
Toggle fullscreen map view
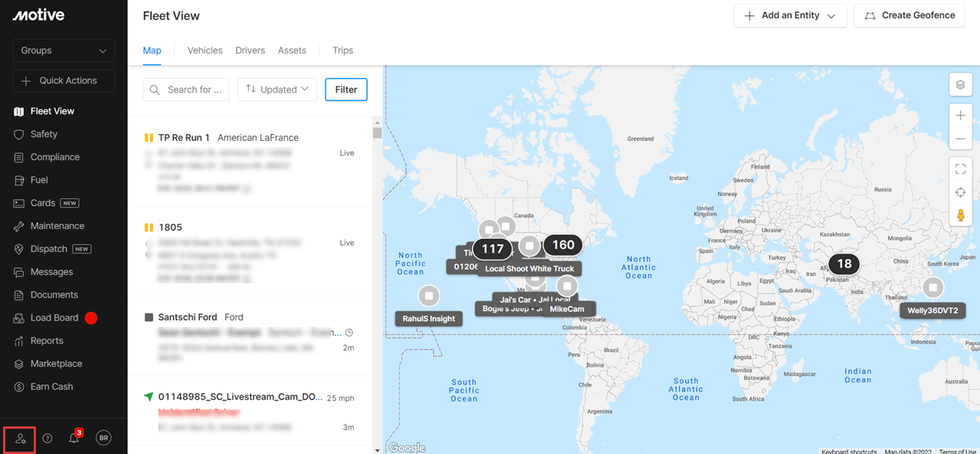point(960,168)
